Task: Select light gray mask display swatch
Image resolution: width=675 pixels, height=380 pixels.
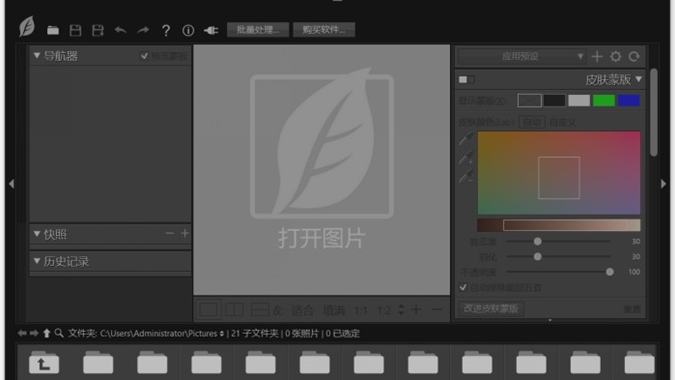Action: (579, 101)
